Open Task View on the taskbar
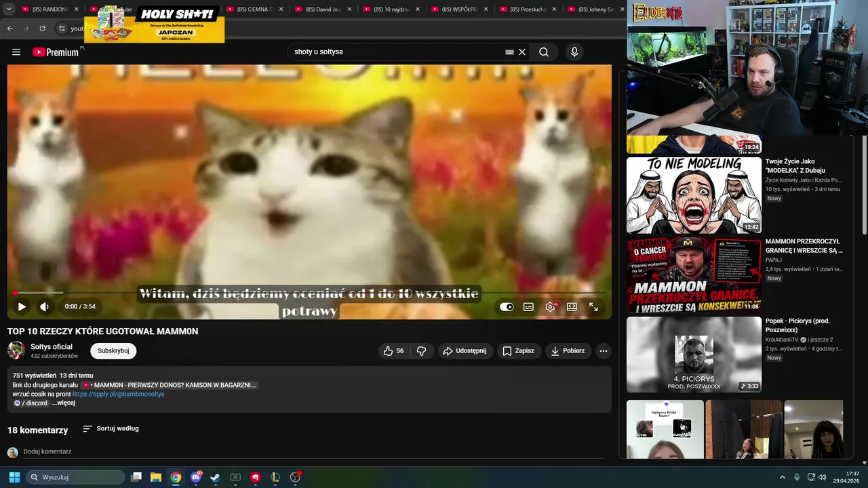The image size is (868, 488). click(136, 477)
